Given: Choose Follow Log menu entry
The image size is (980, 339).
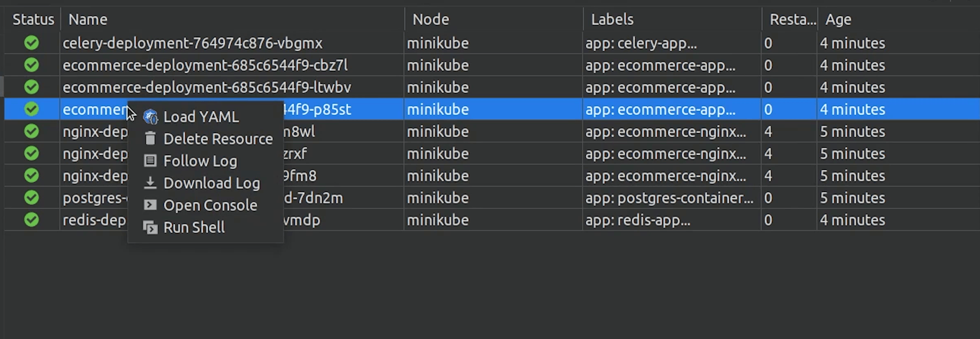Looking at the screenshot, I should click(x=200, y=161).
